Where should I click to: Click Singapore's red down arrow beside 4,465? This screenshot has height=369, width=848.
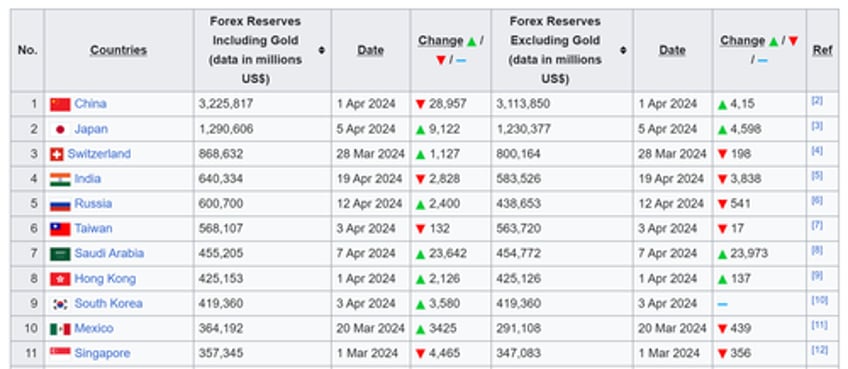pyautogui.click(x=421, y=354)
